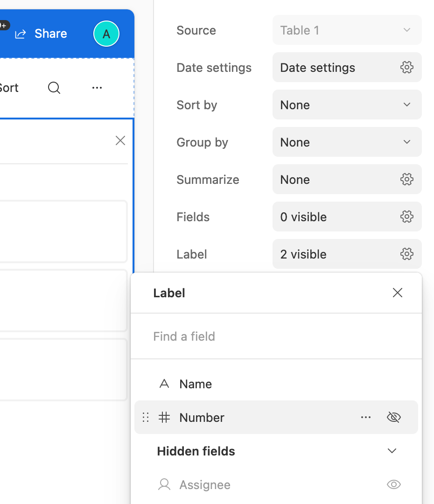Open Date settings gear
434x504 pixels.
(x=406, y=68)
